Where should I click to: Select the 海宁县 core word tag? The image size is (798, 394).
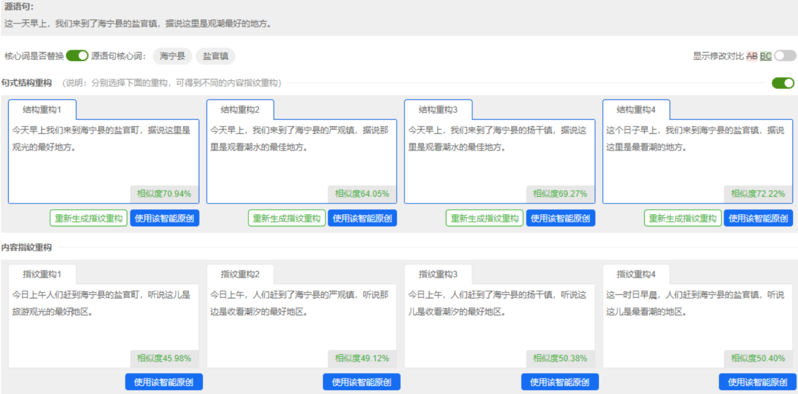point(172,56)
